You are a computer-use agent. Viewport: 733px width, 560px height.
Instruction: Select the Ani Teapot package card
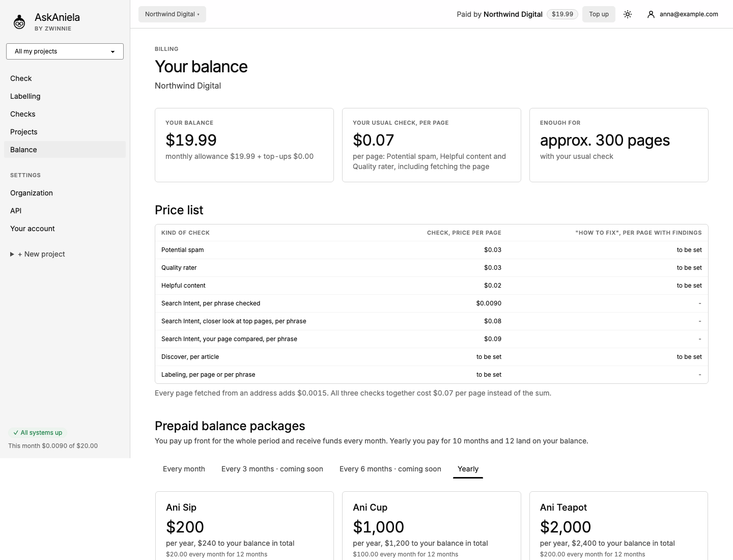coord(618,525)
